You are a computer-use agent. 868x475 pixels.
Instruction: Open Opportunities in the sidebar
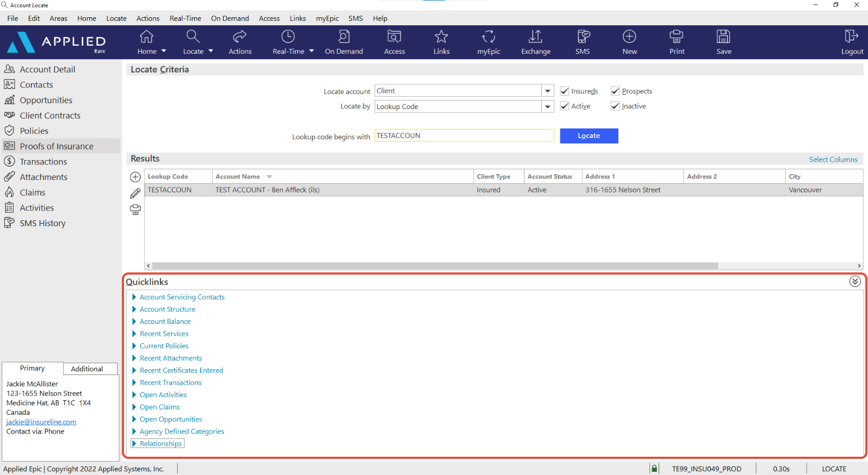tap(46, 100)
